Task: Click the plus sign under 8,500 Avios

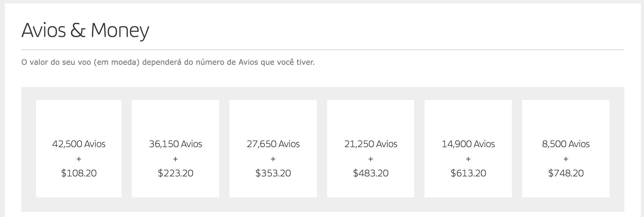Action: tap(566, 159)
